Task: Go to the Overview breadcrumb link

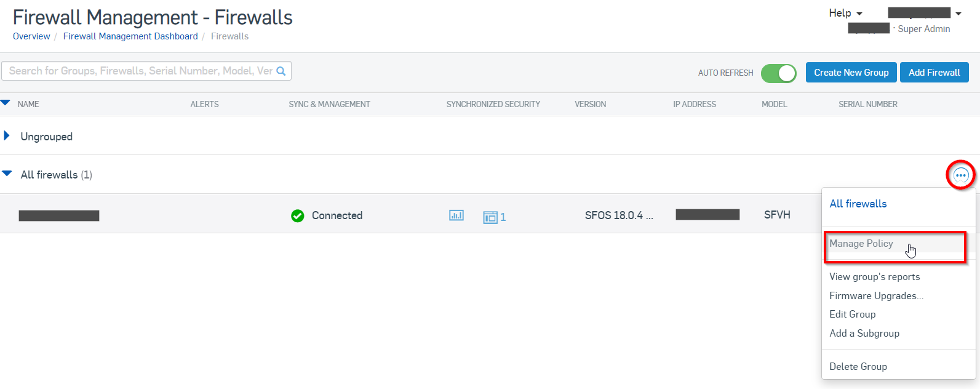Action: 31,36
